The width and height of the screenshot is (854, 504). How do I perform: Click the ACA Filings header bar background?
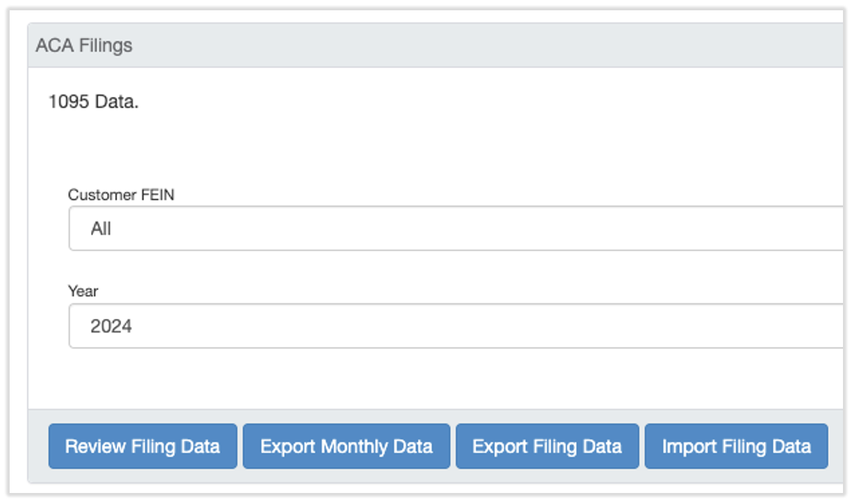tap(482, 45)
